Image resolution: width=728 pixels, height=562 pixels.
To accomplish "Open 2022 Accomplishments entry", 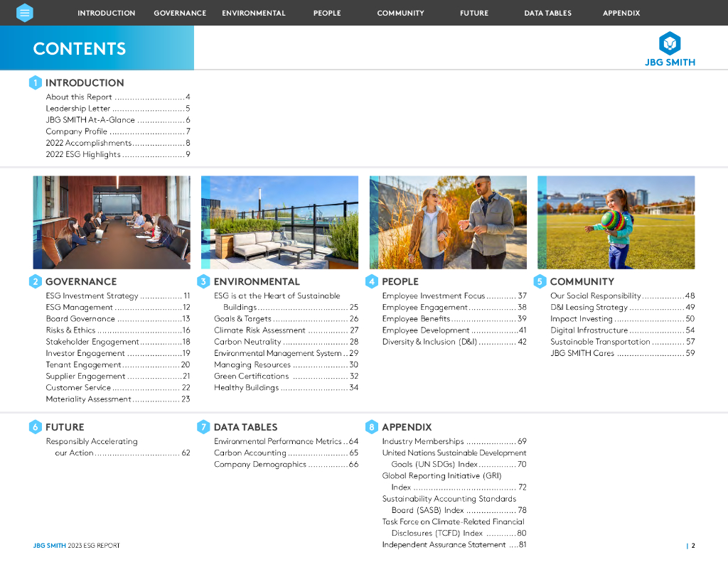I will coord(118,143).
